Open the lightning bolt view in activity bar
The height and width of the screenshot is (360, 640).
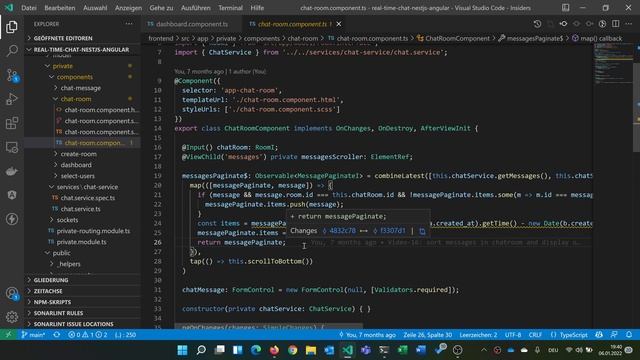coord(12,219)
